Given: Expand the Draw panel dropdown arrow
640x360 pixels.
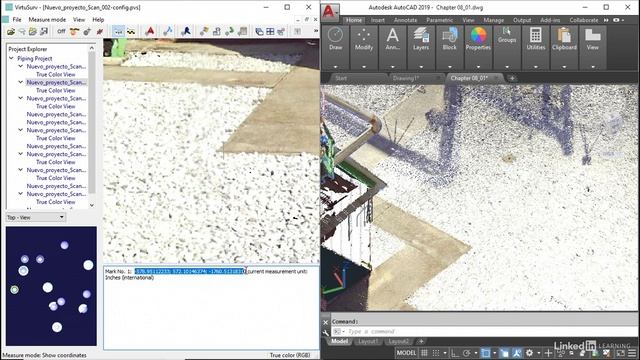Looking at the screenshot, I should tap(336, 67).
